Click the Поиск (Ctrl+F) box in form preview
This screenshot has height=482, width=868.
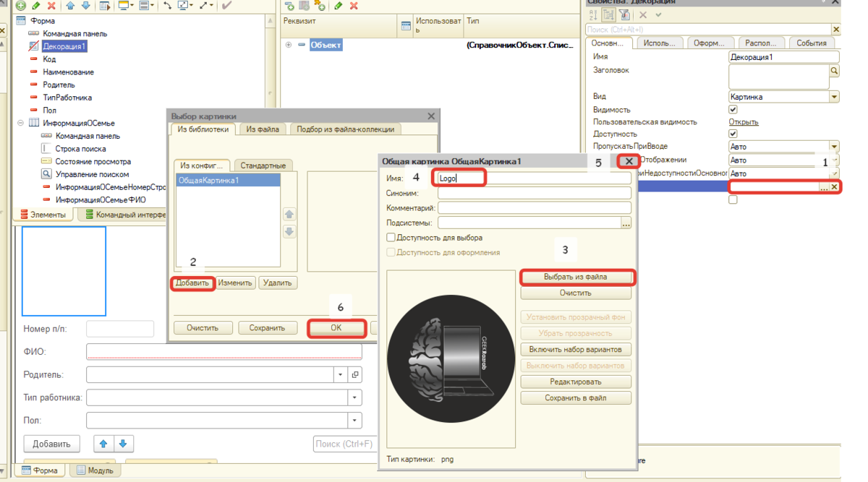(x=344, y=444)
